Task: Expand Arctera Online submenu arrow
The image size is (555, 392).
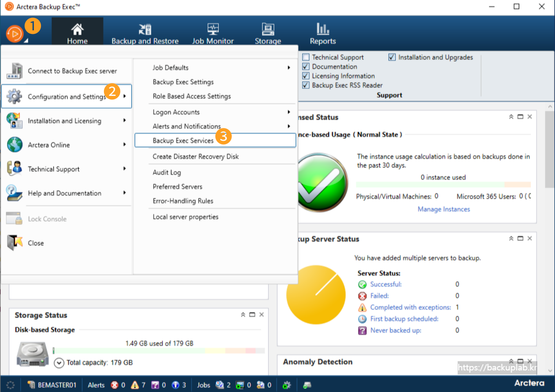Action: (x=125, y=145)
